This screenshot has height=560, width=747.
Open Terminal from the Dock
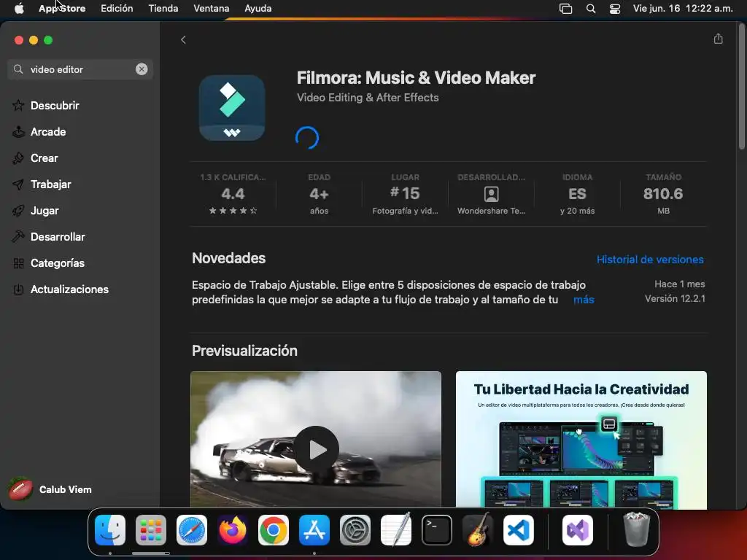point(437,530)
